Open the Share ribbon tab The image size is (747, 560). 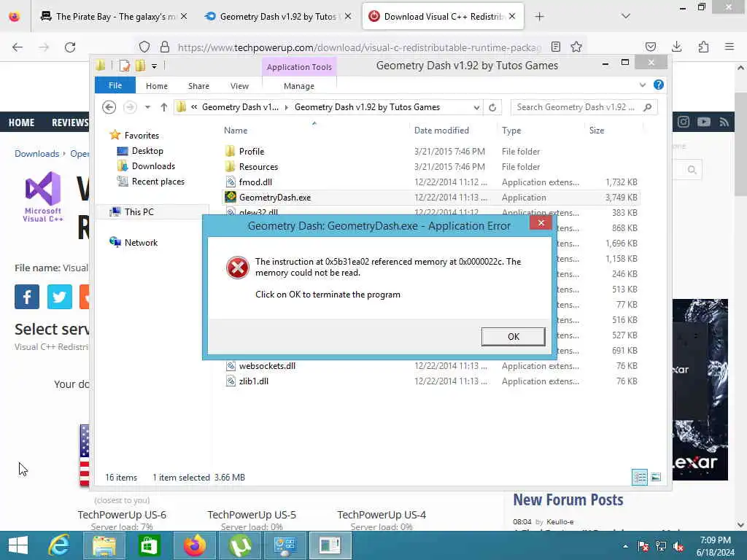coord(198,86)
